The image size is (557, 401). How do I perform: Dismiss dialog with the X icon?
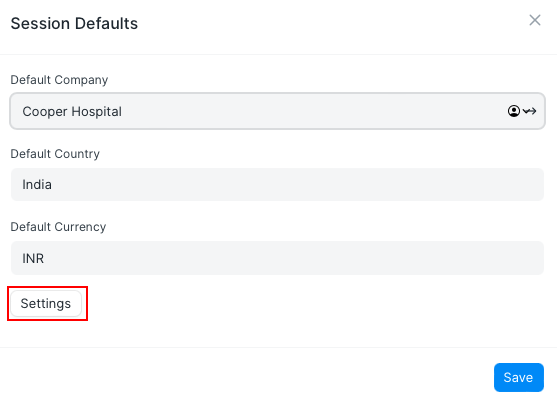pos(535,20)
